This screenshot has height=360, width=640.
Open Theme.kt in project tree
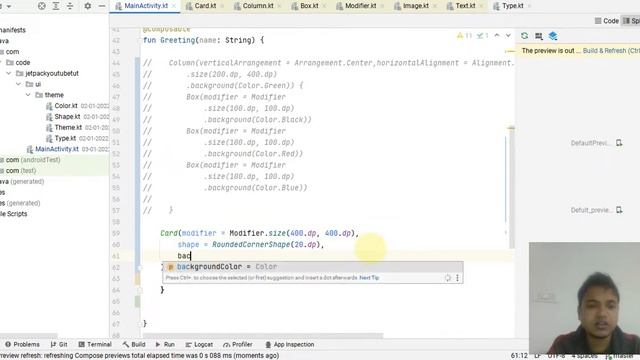[x=68, y=127]
